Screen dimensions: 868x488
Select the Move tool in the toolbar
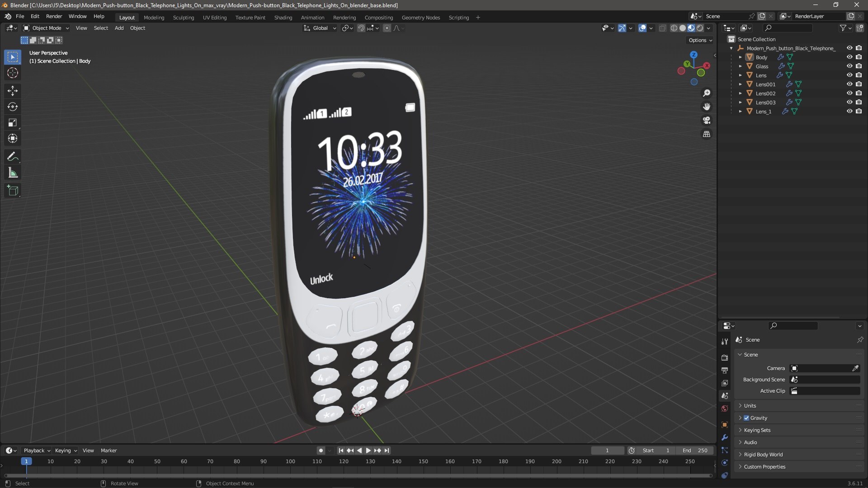12,91
